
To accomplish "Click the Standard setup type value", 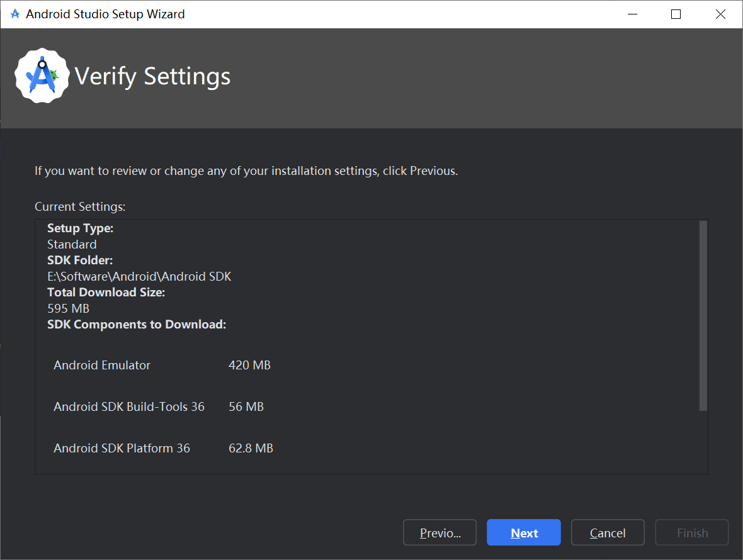I will 72,244.
